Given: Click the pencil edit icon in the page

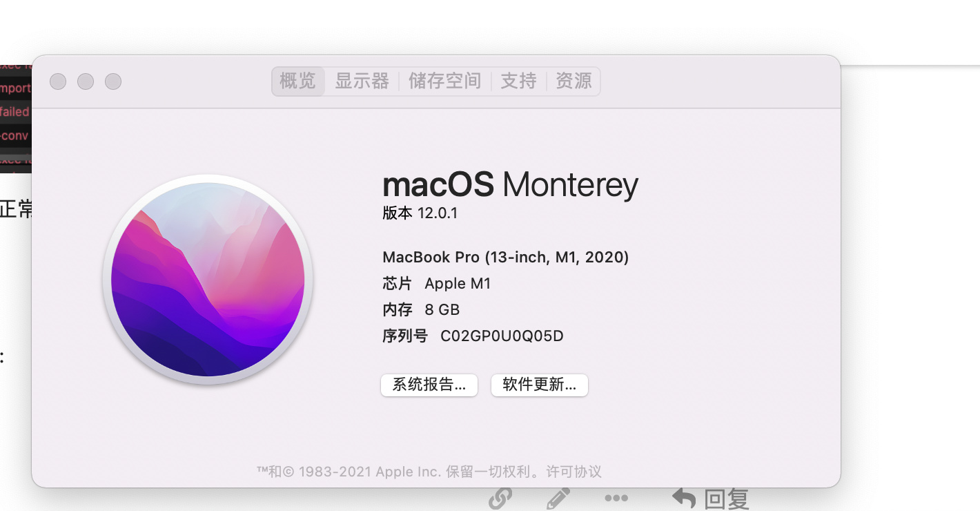Looking at the screenshot, I should tap(558, 499).
